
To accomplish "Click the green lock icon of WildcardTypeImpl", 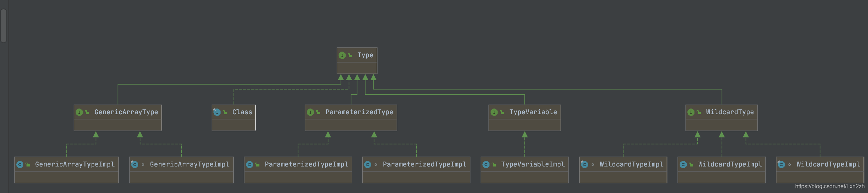I will pos(691,164).
